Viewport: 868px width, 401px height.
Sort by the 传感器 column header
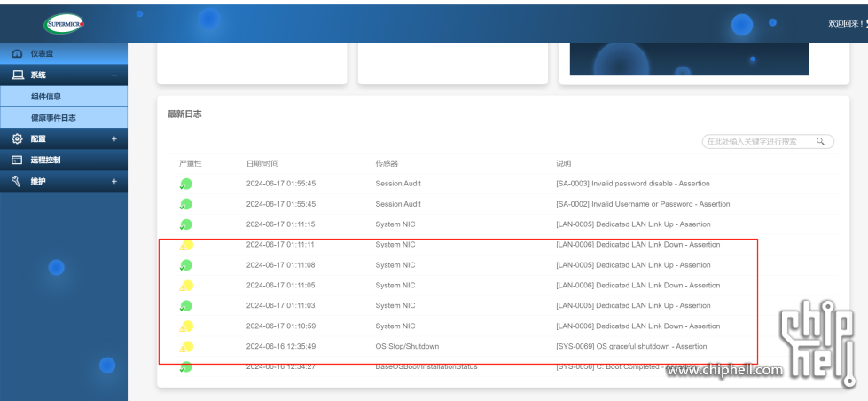[387, 163]
